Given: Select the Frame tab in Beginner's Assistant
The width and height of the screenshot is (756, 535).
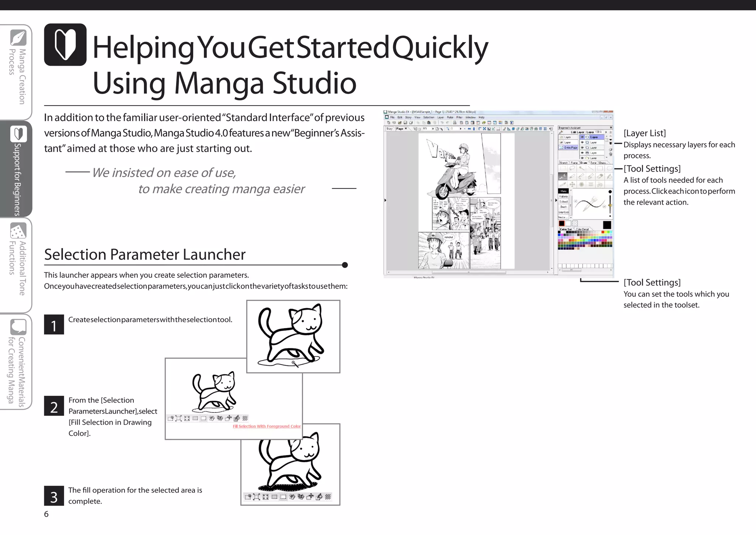Looking at the screenshot, I should [x=574, y=163].
